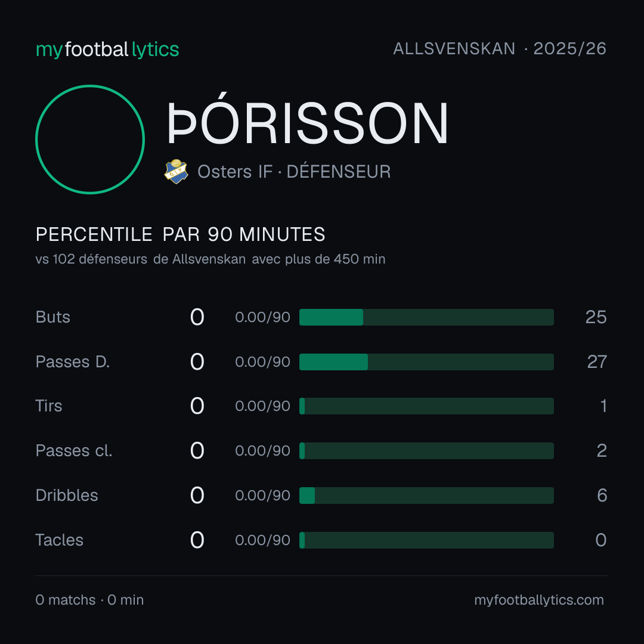
Task: Click percentile value 27 for Passes D.
Action: [x=597, y=362]
